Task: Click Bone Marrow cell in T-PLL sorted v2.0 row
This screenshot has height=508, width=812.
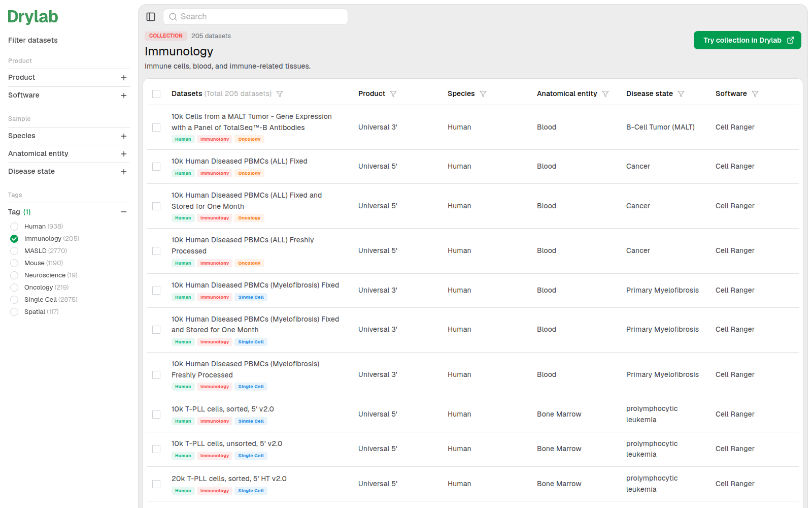Action: click(x=559, y=415)
